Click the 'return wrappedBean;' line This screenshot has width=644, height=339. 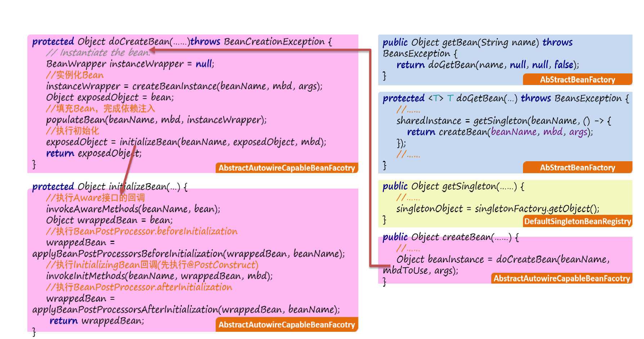(x=97, y=321)
